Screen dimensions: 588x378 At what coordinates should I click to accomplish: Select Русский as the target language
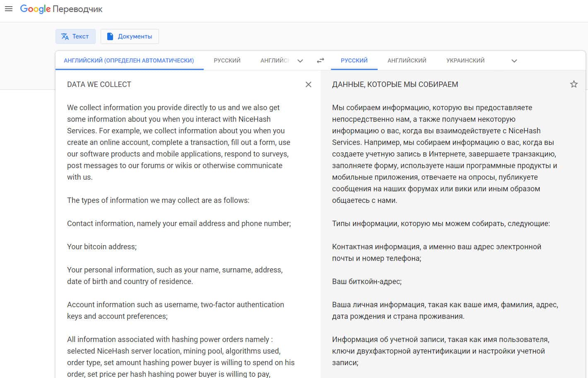(354, 60)
